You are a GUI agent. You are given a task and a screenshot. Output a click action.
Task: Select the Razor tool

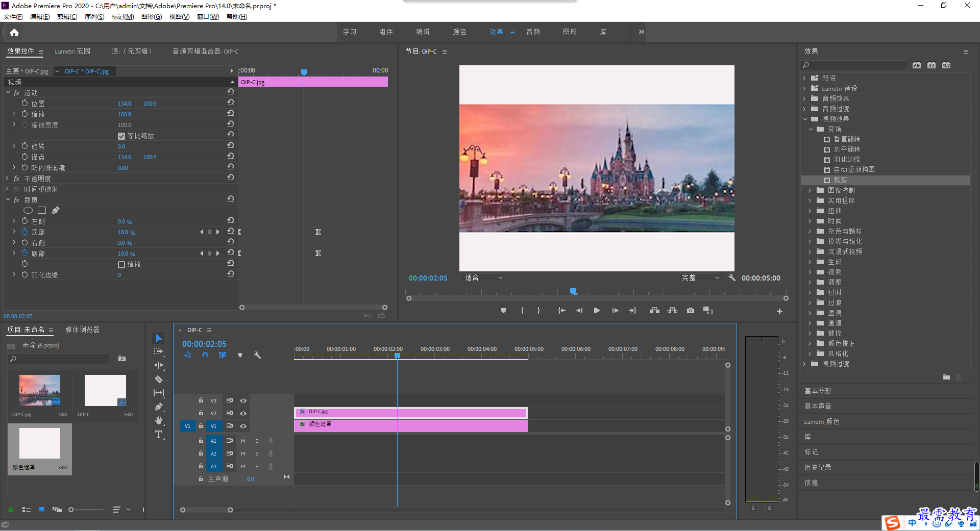pyautogui.click(x=159, y=379)
